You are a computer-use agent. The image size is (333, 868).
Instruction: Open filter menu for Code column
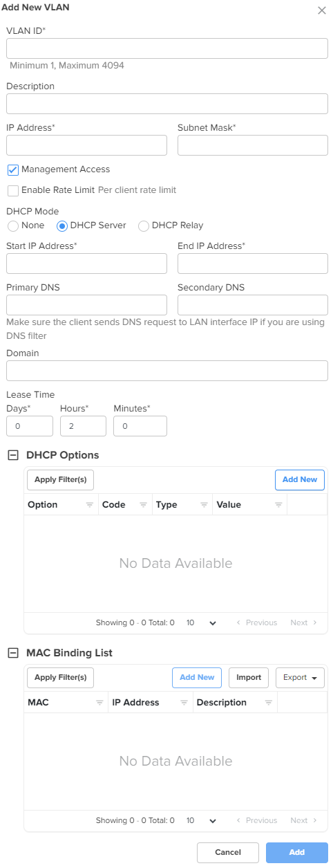coord(143,505)
